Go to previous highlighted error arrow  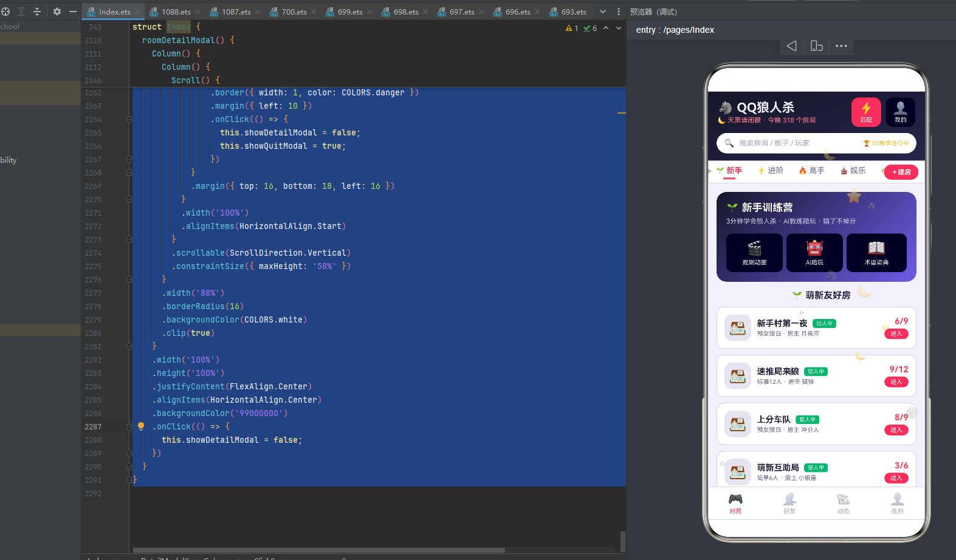[606, 28]
